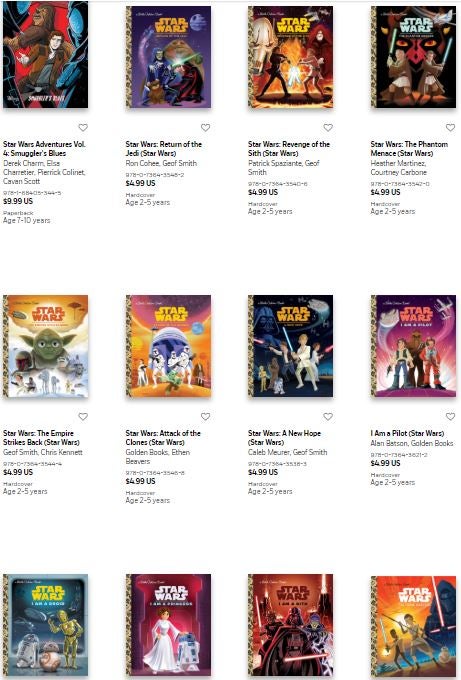Heart The Empire Strikes Back book
This screenshot has width=461, height=680.
click(83, 416)
